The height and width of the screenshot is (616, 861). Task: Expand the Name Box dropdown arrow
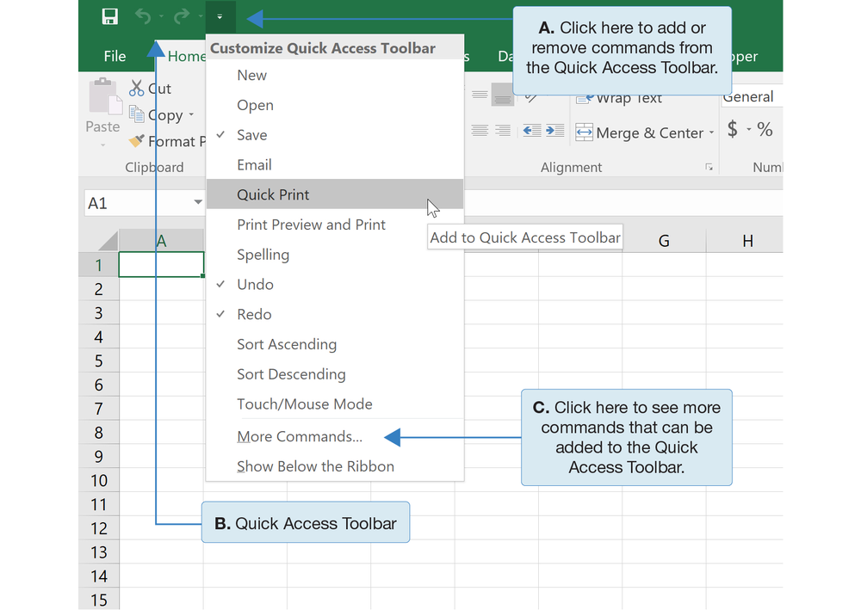(x=198, y=203)
